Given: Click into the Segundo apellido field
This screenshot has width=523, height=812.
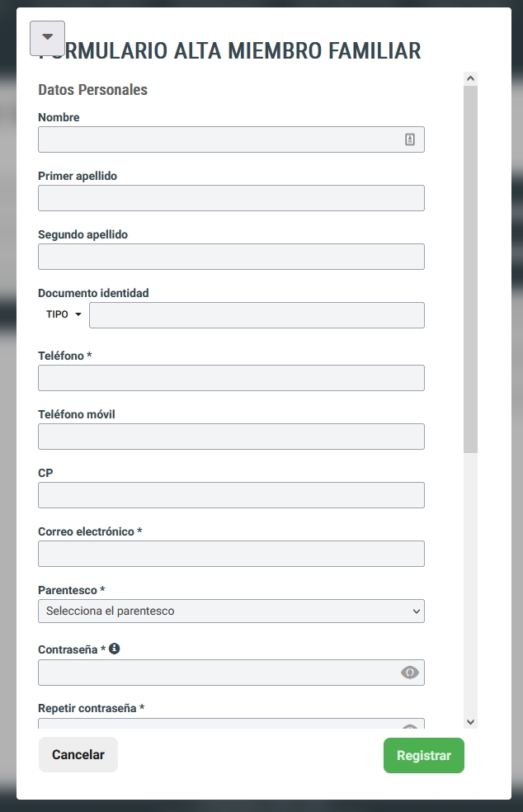Looking at the screenshot, I should tap(231, 257).
